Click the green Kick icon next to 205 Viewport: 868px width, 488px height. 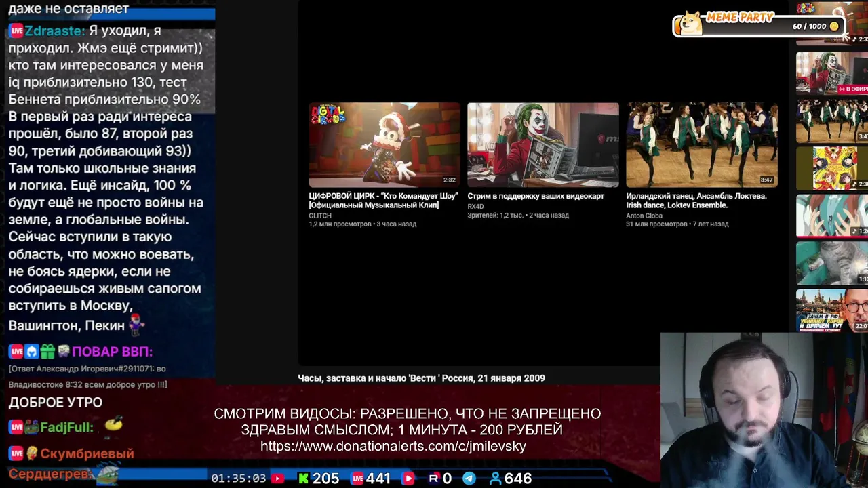303,479
